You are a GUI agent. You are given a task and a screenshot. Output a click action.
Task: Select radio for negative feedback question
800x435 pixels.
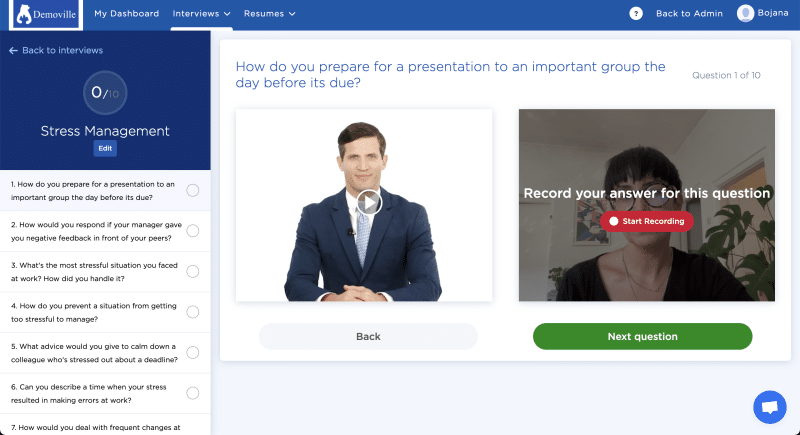[x=193, y=231]
